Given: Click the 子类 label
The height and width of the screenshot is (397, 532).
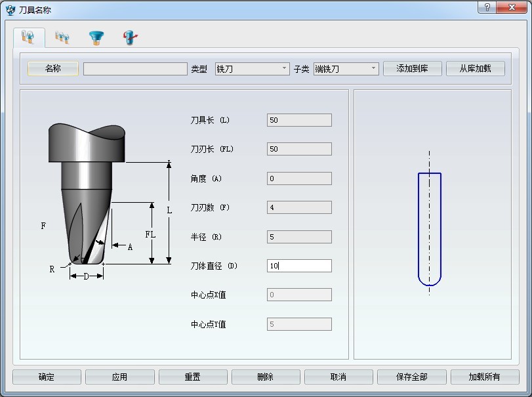Looking at the screenshot, I should click(x=301, y=69).
